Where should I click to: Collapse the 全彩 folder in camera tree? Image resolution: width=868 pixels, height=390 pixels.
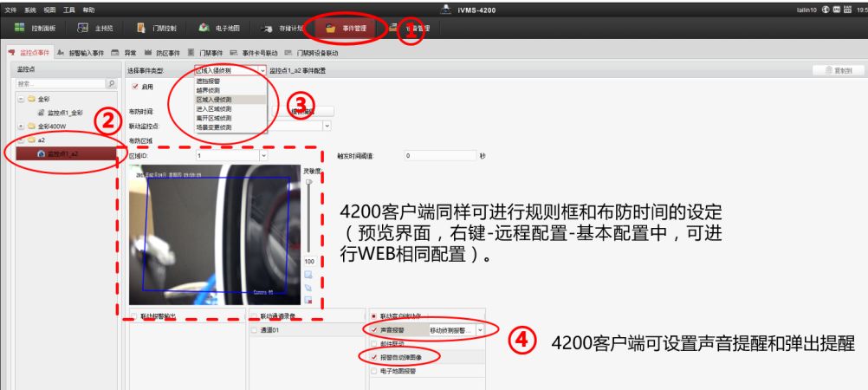21,100
